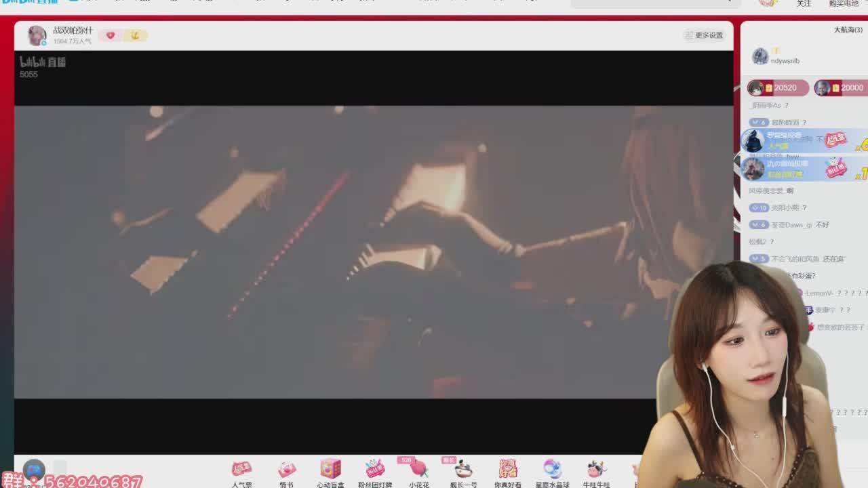Choose the 你真好看 gift
This screenshot has height=488, width=868.
(x=508, y=469)
